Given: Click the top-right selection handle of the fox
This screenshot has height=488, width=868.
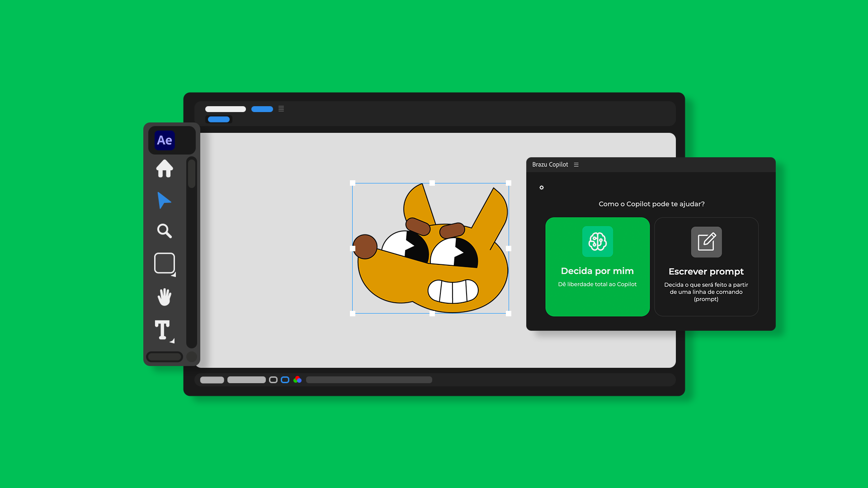Looking at the screenshot, I should (x=509, y=183).
